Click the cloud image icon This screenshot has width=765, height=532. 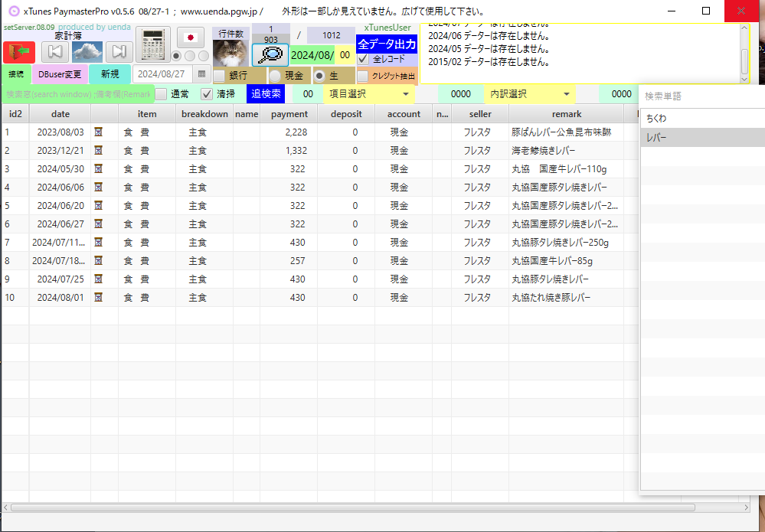pos(87,52)
